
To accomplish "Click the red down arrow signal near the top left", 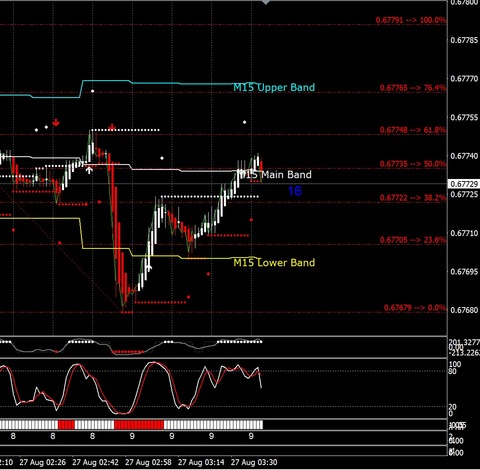I will (x=56, y=122).
